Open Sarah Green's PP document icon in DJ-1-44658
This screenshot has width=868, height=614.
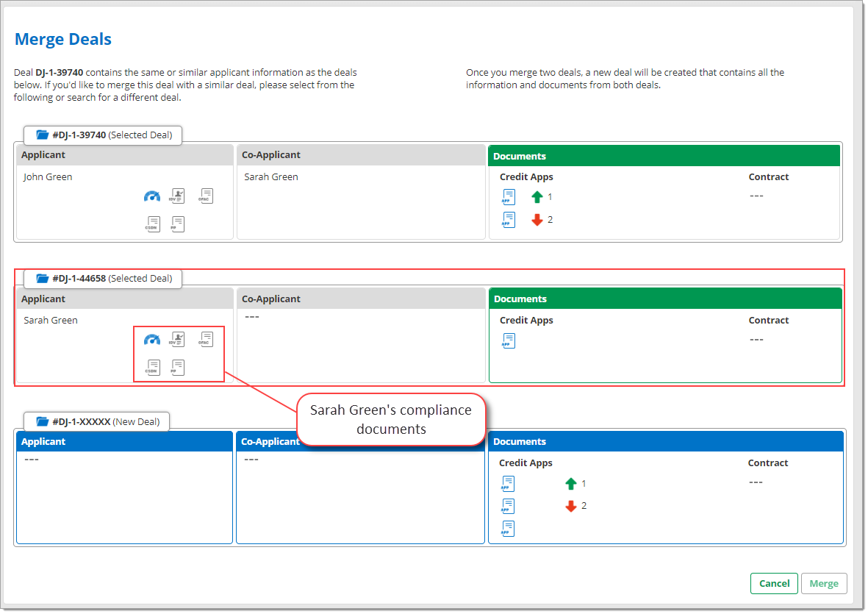tap(177, 368)
